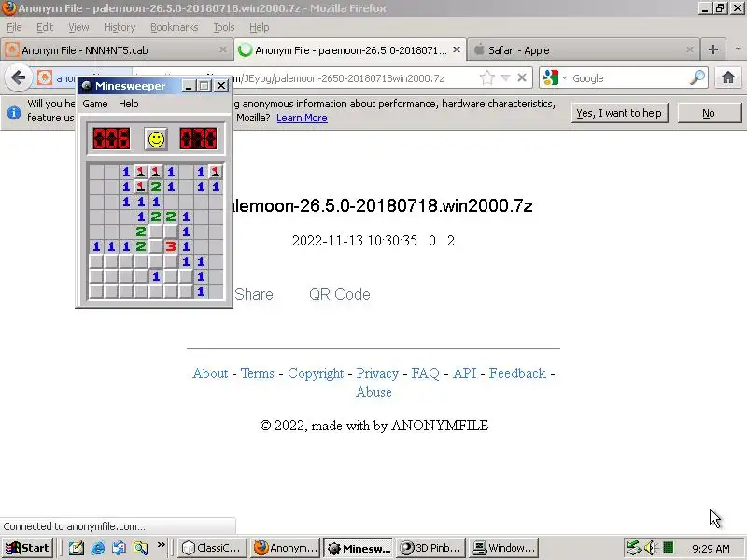The image size is (747, 560).
Task: Open the Firefox Tools menu
Action: tap(224, 28)
